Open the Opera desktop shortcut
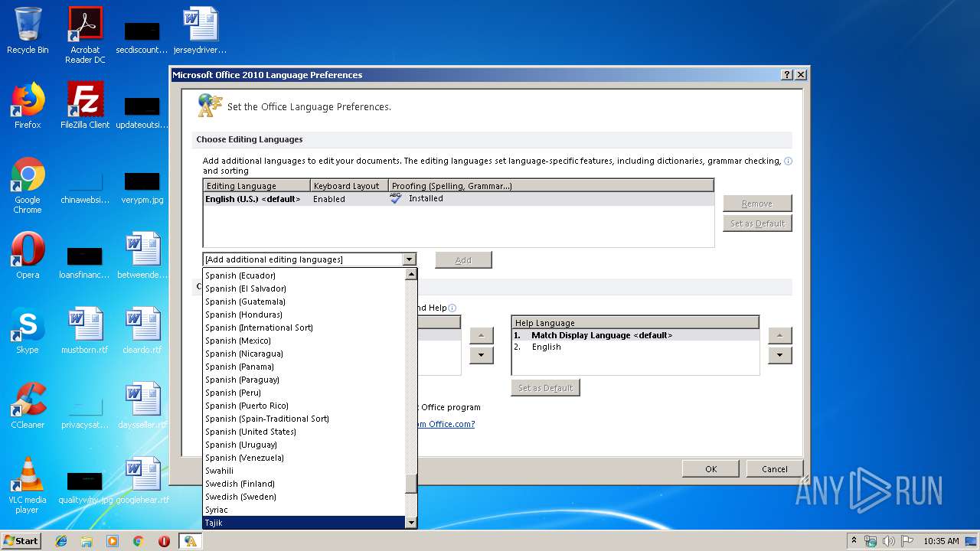 coord(28,256)
